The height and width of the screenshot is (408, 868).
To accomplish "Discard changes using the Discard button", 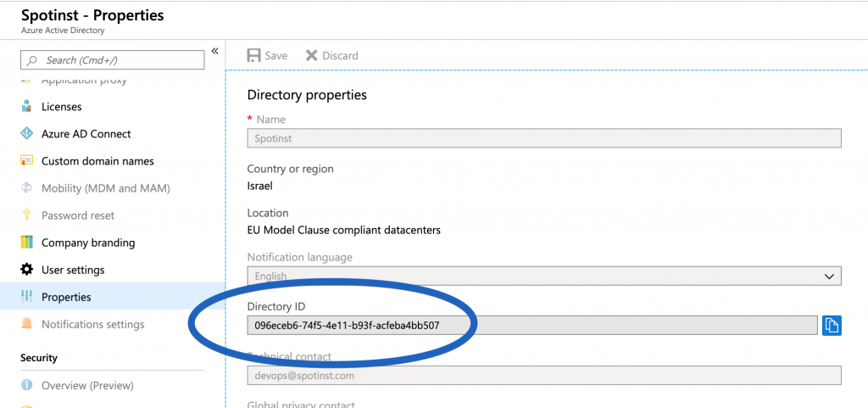I will pos(331,55).
